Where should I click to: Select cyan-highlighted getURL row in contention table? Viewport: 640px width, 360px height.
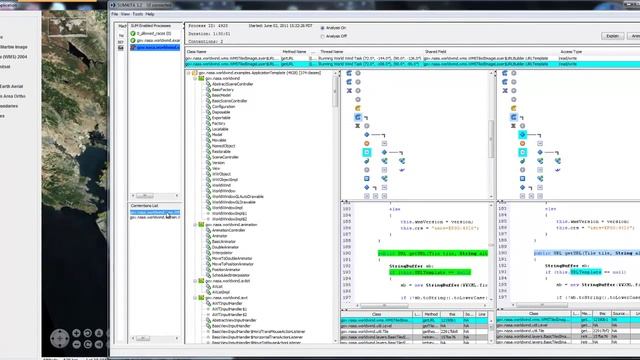point(412,64)
